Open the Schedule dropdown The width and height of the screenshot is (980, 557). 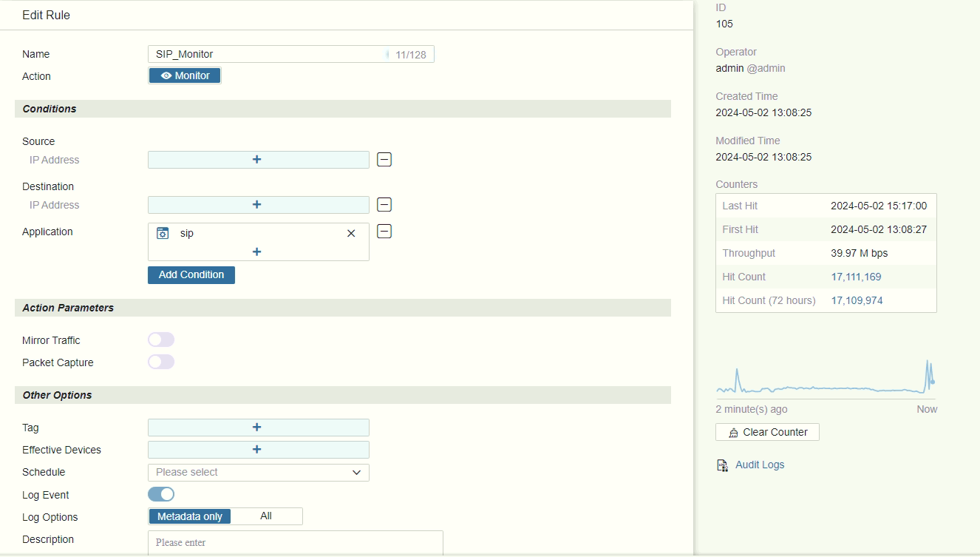click(x=258, y=472)
